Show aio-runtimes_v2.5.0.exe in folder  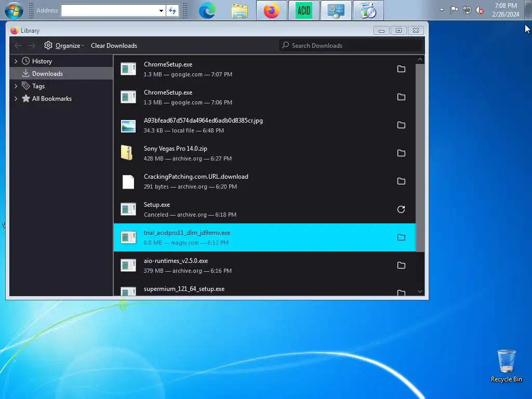401,265
